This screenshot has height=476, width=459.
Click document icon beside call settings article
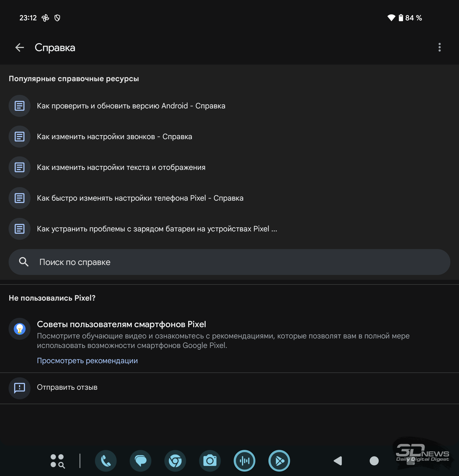[x=19, y=137]
